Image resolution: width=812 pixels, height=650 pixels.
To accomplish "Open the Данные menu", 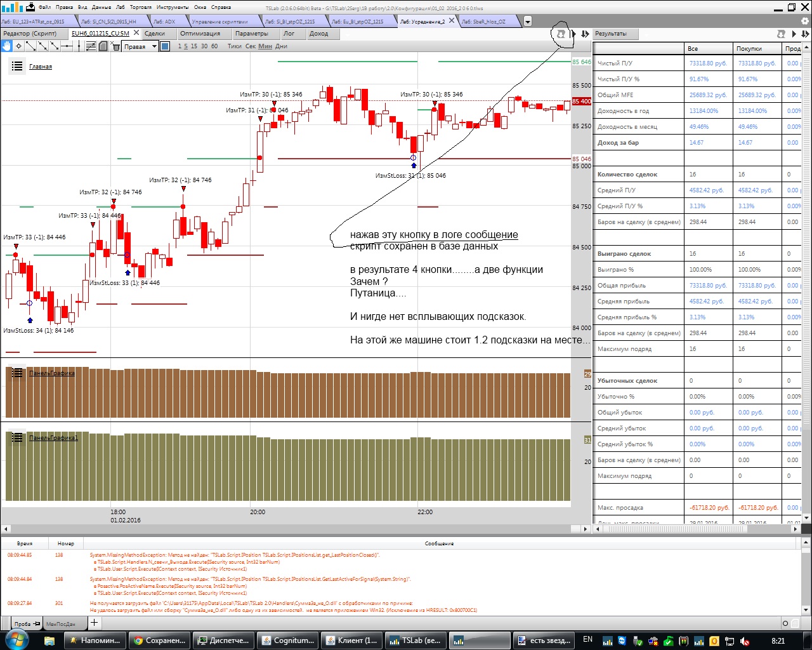I will click(101, 7).
